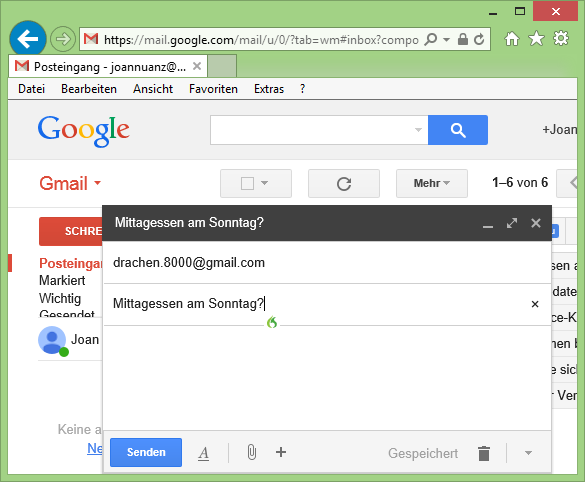Image resolution: width=585 pixels, height=482 pixels.
Task: Open the browser home page icon
Action: pos(512,39)
